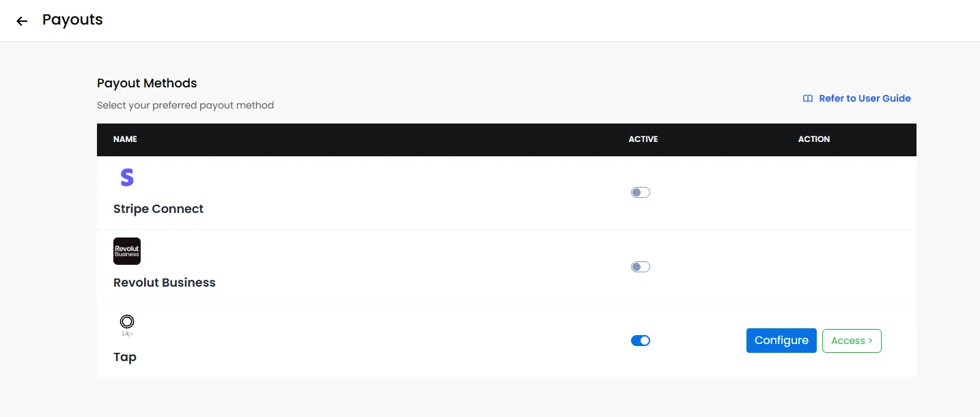This screenshot has width=980, height=417.
Task: Enable the Stripe Connect active toggle
Action: [x=641, y=192]
